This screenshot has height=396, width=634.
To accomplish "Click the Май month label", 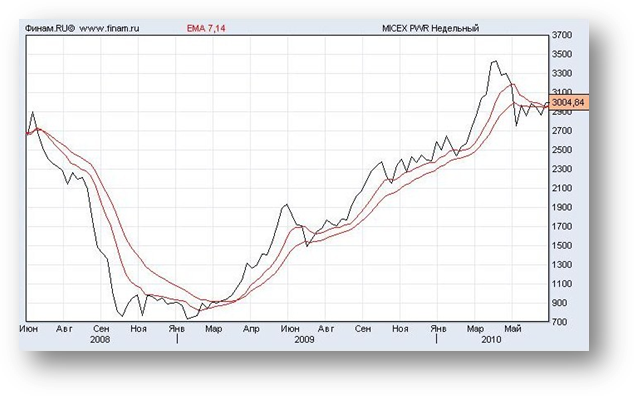I will (x=512, y=329).
